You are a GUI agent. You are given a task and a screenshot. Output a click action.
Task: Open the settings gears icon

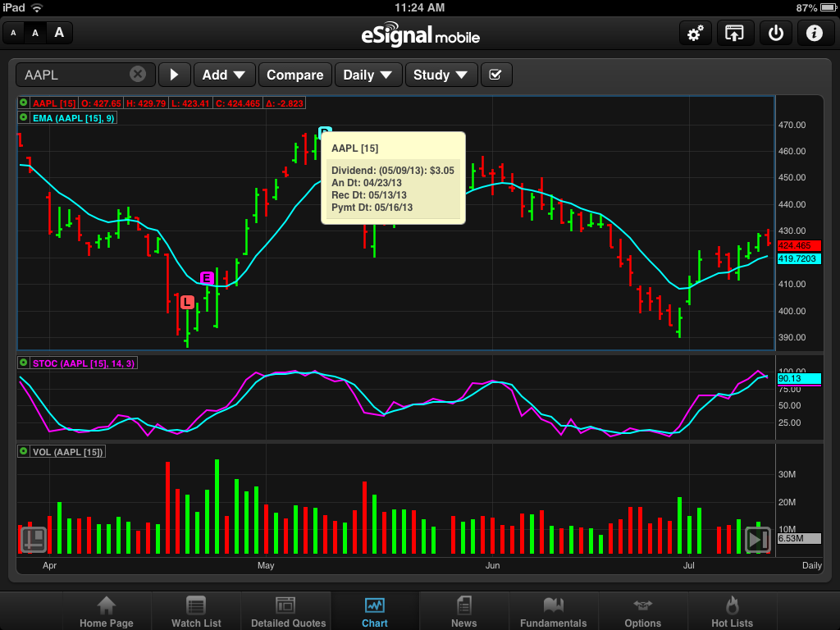coord(695,34)
